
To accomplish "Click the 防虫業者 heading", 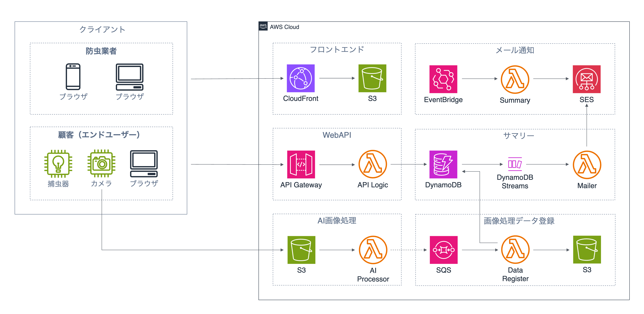I will [101, 51].
